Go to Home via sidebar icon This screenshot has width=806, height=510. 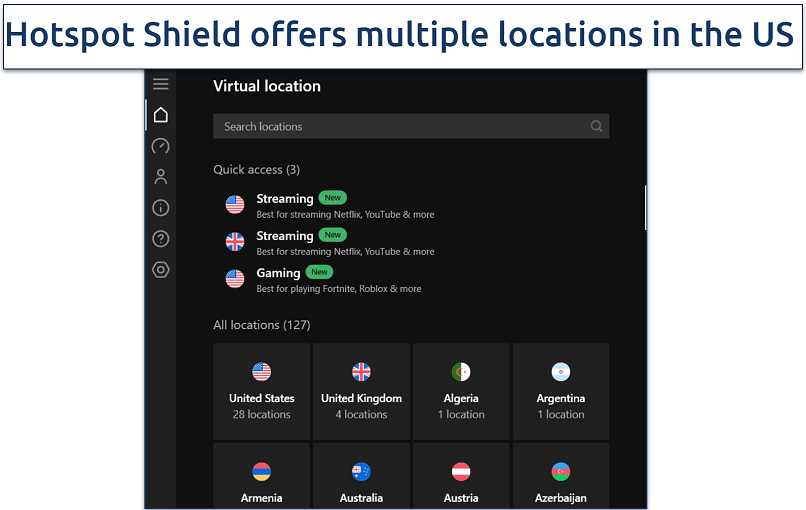tap(160, 115)
